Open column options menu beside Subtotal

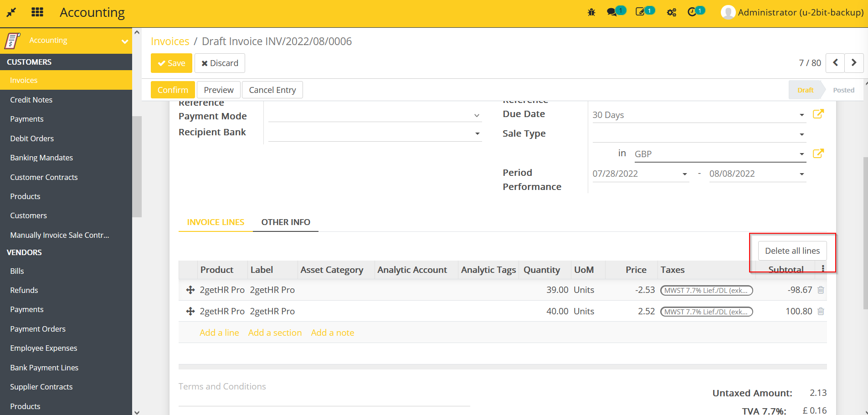click(823, 269)
